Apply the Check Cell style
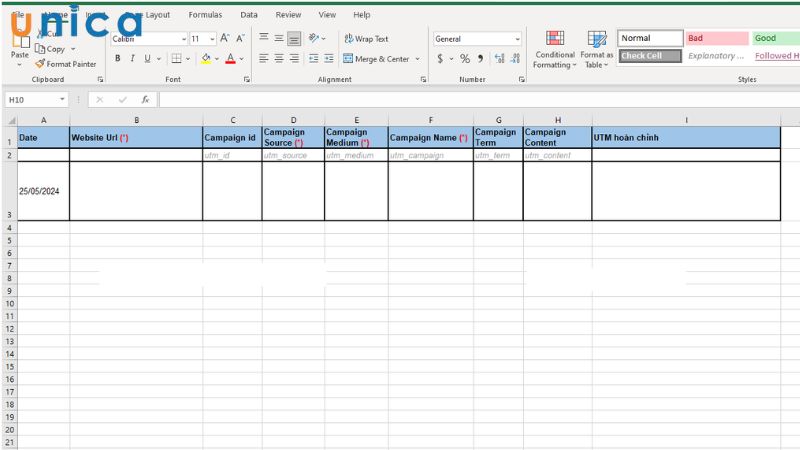 pos(648,56)
